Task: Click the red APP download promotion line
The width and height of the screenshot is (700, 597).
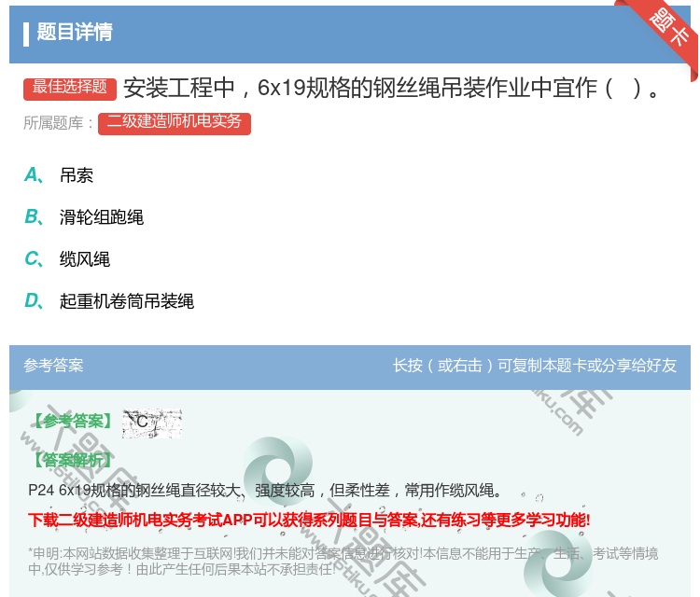Action: pos(309,521)
